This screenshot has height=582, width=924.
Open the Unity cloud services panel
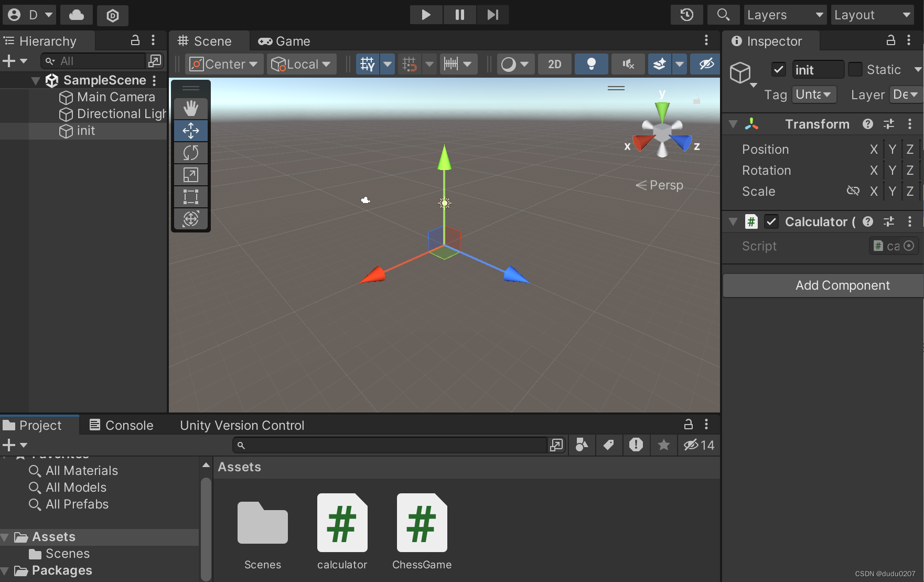[x=77, y=15]
